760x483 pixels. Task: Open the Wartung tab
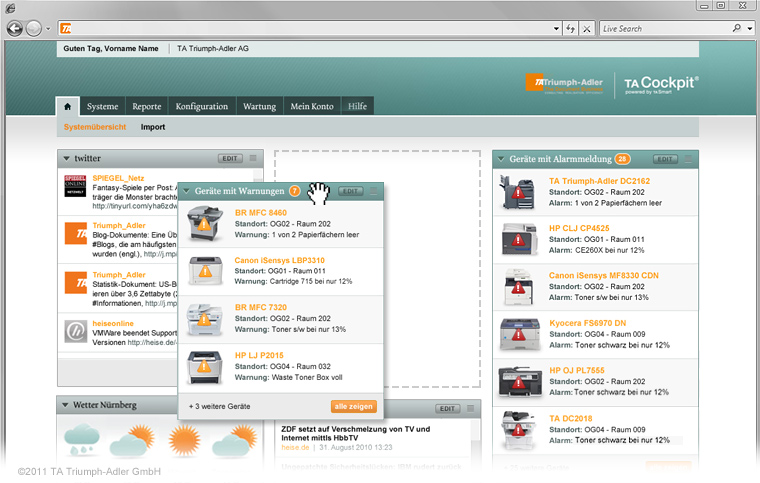pyautogui.click(x=259, y=106)
